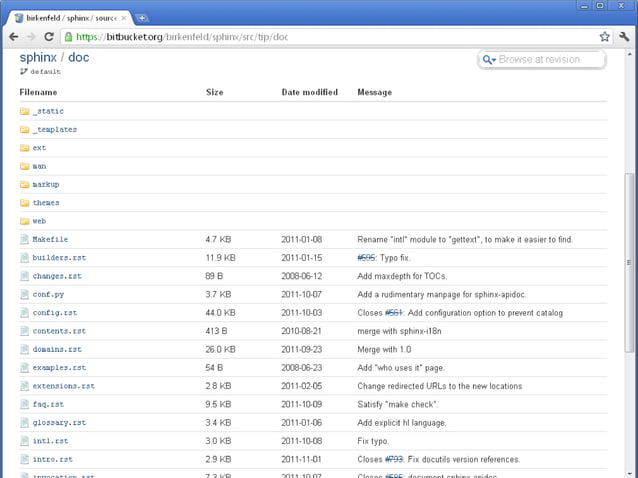Screen dimensions: 638x478
Task: Click the conf.py file icon
Action: click(x=25, y=295)
